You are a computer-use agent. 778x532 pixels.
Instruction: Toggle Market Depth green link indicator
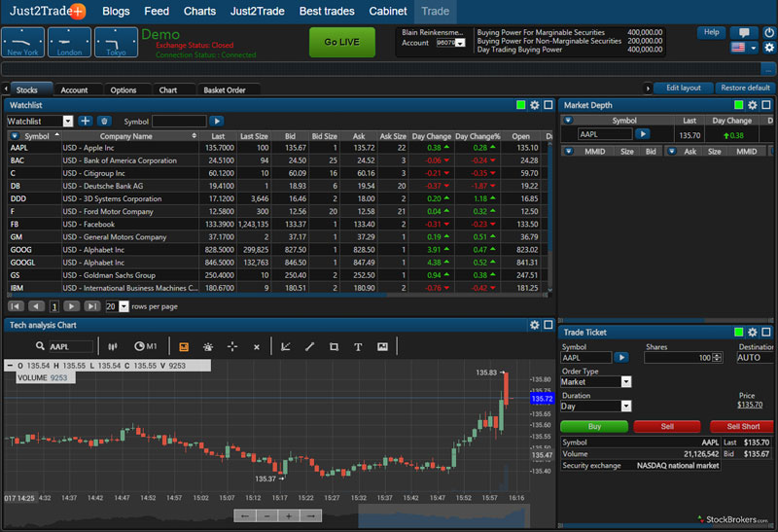[739, 105]
